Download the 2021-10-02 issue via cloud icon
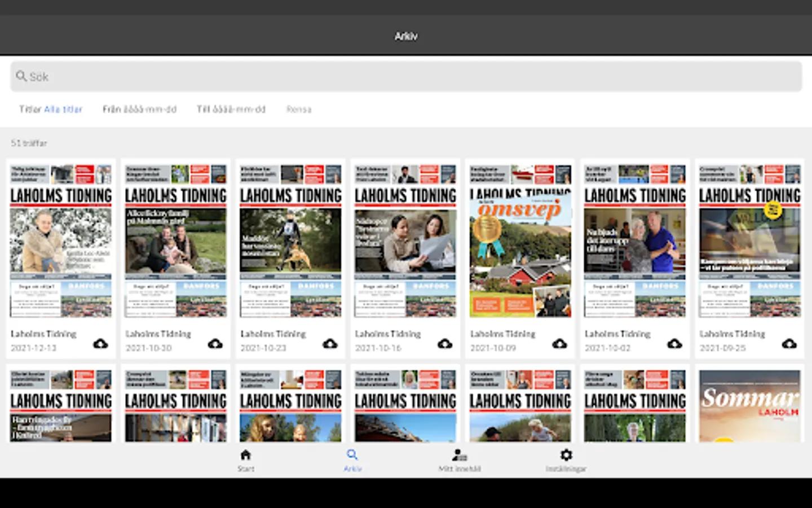Viewport: 812px width, 508px height. [x=674, y=344]
